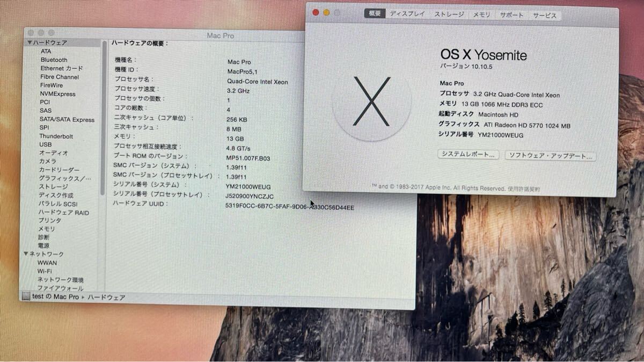Open the ストレージ tab in About window
Image resolution: width=644 pixels, height=362 pixels.
click(x=449, y=15)
